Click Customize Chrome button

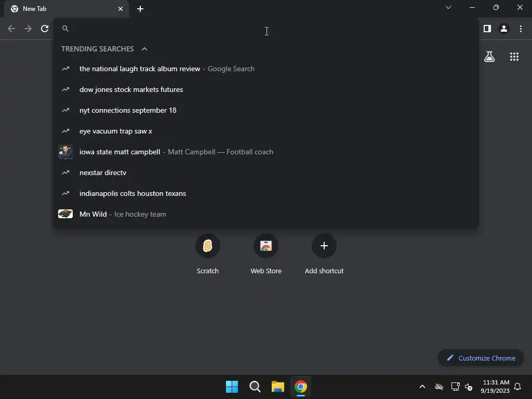pos(481,358)
